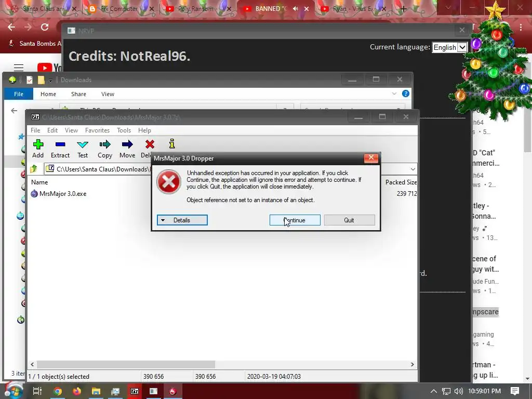This screenshot has width=532, height=399.
Task: Click the up-folder icon beside 7-Zip path
Action: (34, 169)
